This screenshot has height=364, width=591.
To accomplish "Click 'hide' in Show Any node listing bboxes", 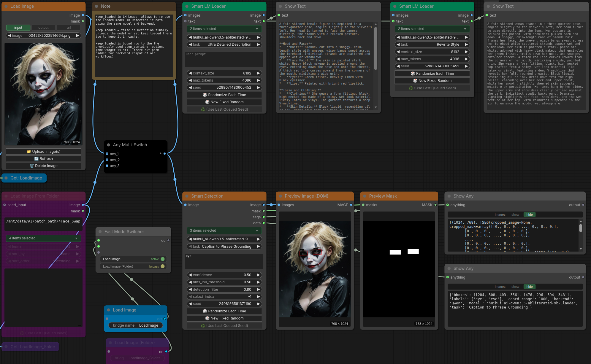I will pyautogui.click(x=530, y=287).
